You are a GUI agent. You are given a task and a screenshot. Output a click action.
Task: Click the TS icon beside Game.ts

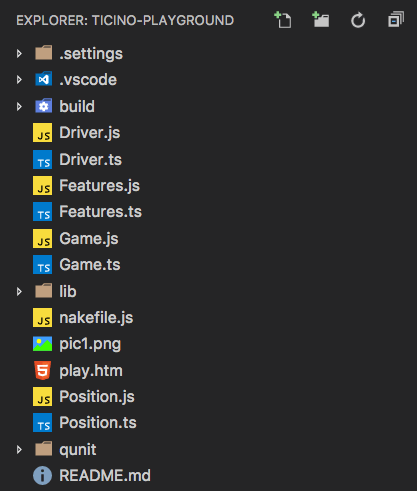click(42, 264)
